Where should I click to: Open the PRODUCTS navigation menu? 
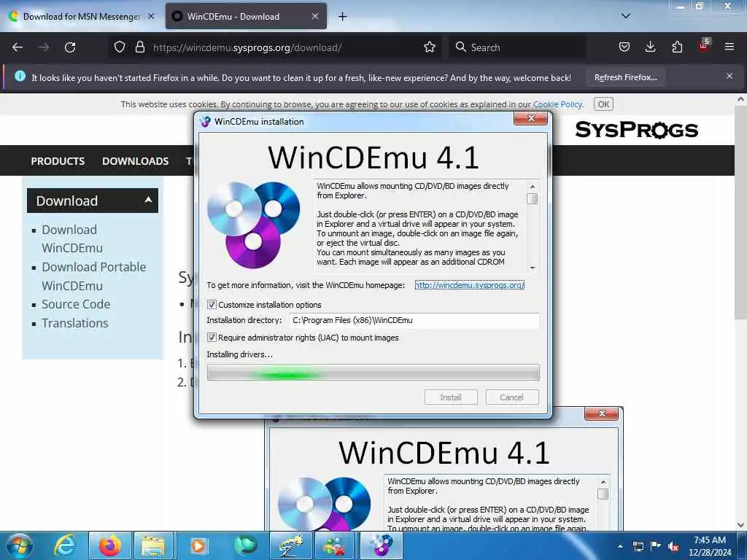[58, 161]
